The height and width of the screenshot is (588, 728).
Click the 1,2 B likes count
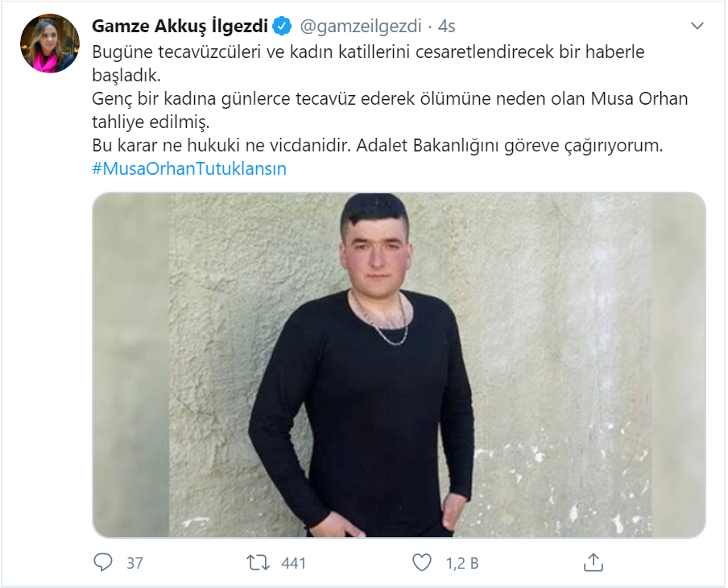tap(462, 563)
